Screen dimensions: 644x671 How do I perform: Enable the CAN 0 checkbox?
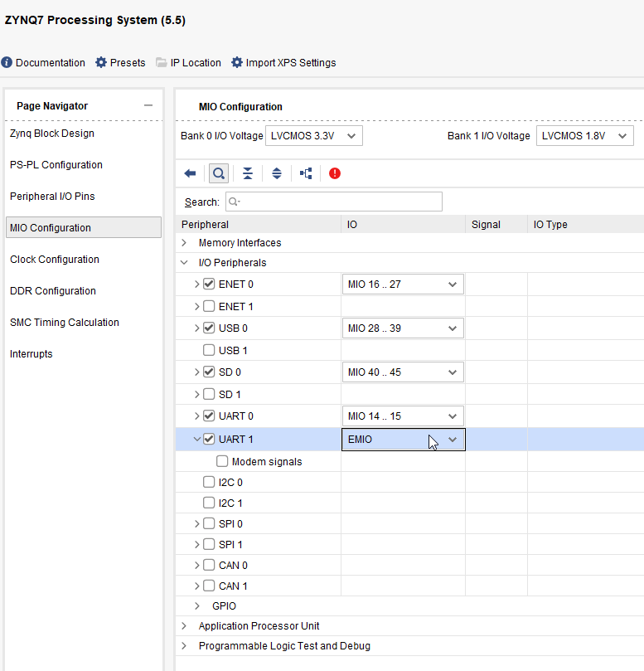(209, 565)
